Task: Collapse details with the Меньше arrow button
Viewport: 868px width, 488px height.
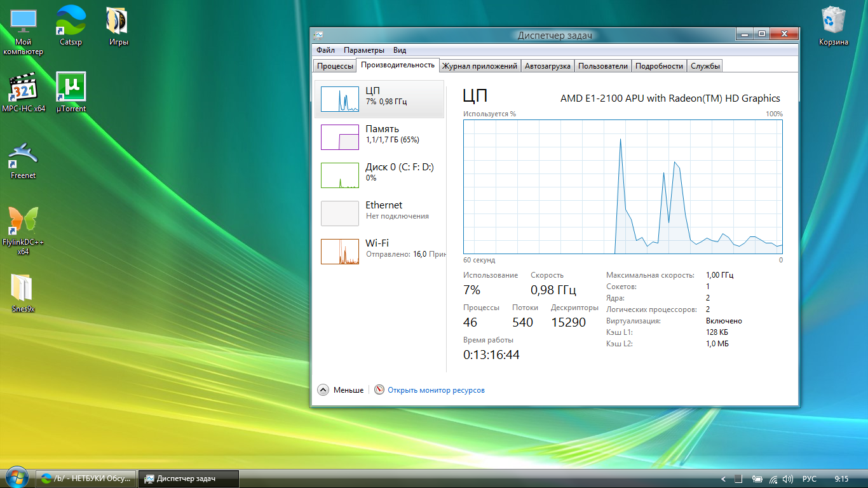Action: [x=323, y=390]
